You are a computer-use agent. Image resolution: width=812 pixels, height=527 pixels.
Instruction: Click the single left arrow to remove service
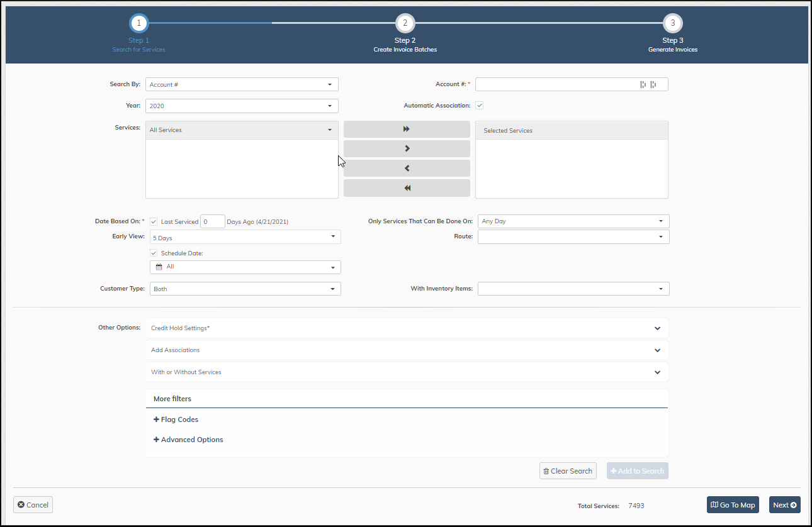pos(407,168)
